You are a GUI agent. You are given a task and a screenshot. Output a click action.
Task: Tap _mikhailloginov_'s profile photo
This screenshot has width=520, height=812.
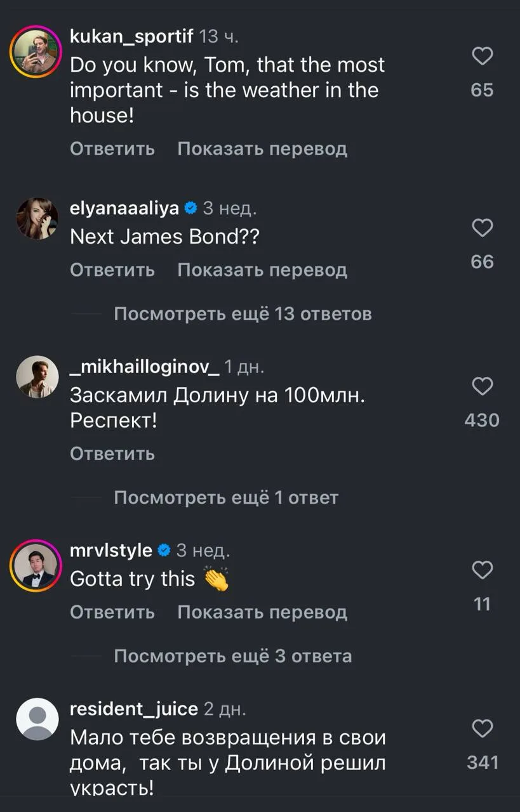(x=37, y=377)
